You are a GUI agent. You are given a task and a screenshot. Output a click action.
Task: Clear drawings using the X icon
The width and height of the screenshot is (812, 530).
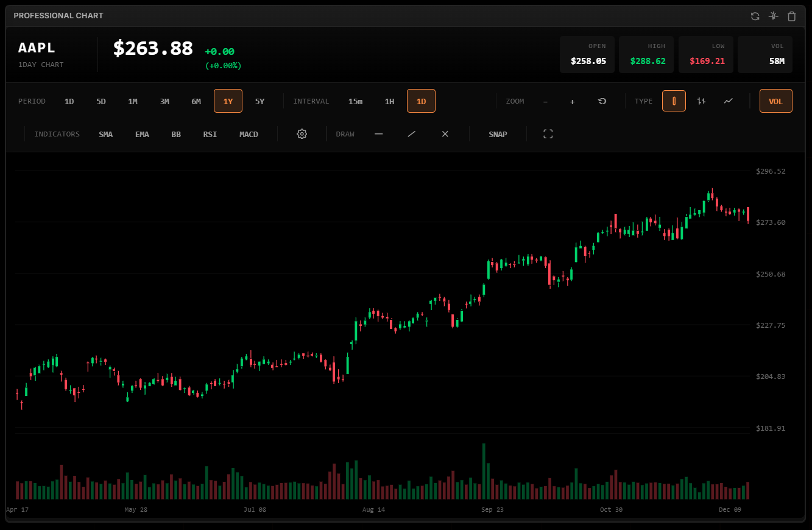coord(445,134)
